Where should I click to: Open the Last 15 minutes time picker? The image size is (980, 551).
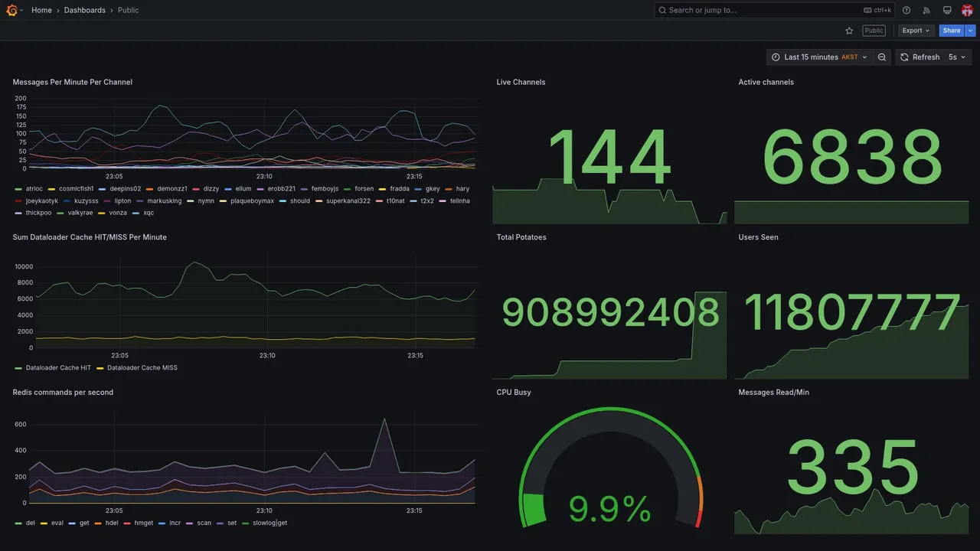pos(819,57)
